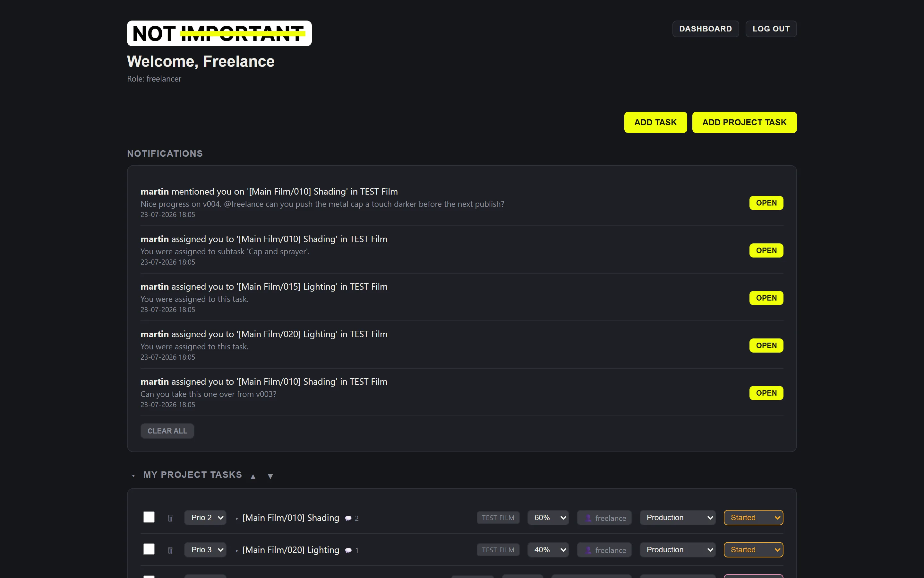Click the Add Task button

click(655, 122)
